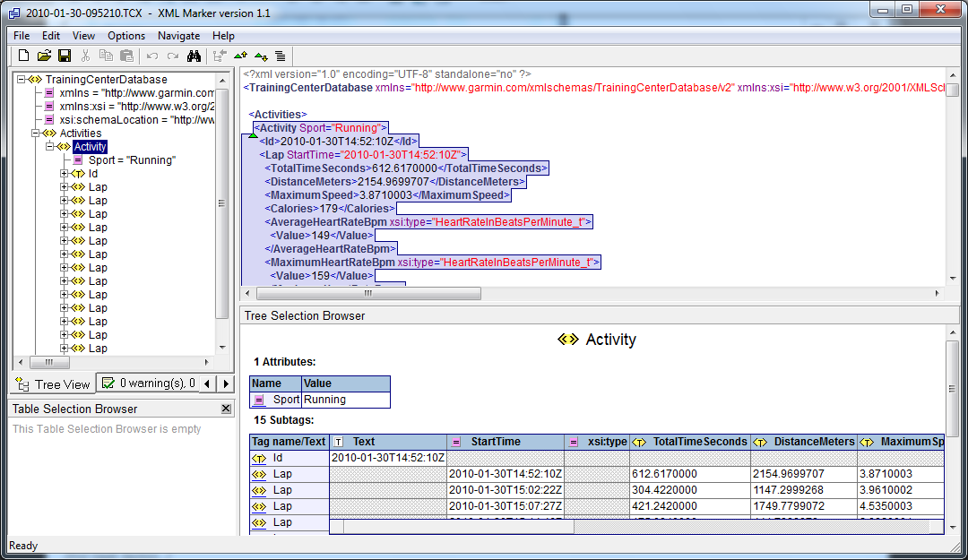The image size is (968, 560).
Task: Close the Table Selection Browser panel
Action: pyautogui.click(x=226, y=409)
